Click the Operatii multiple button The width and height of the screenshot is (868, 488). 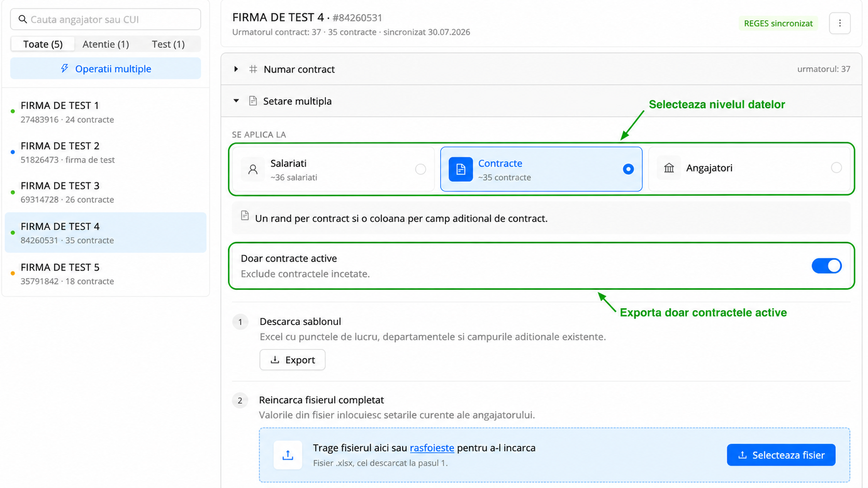[x=105, y=69]
